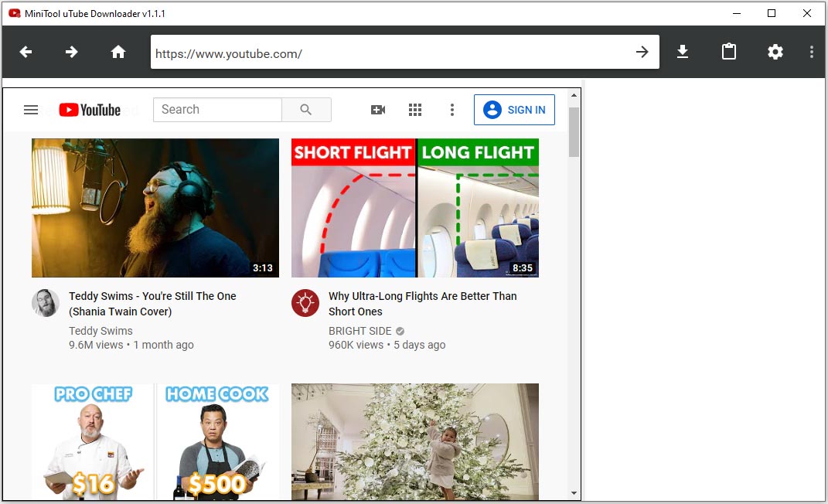
Task: Click the BRIGHT SIDE channel avatar
Action: (305, 303)
